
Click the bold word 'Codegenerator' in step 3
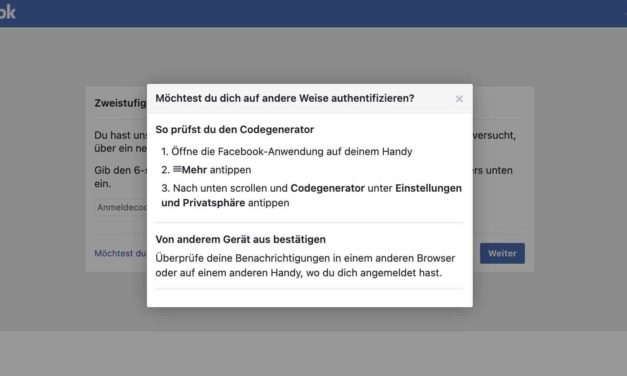[x=327, y=188]
